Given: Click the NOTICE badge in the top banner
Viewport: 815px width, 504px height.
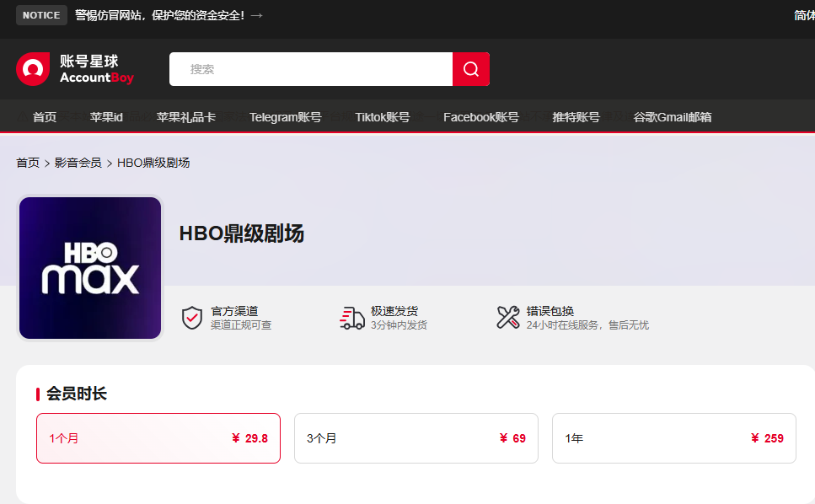Looking at the screenshot, I should tap(41, 14).
